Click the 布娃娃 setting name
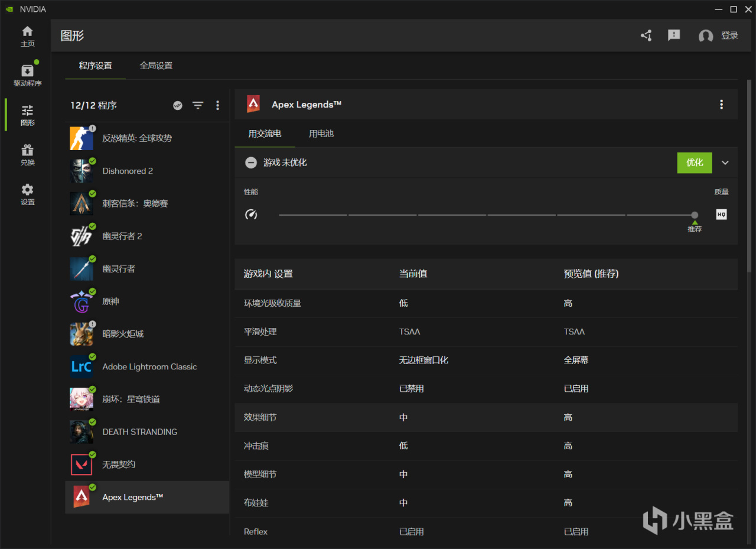The height and width of the screenshot is (549, 756). [256, 503]
